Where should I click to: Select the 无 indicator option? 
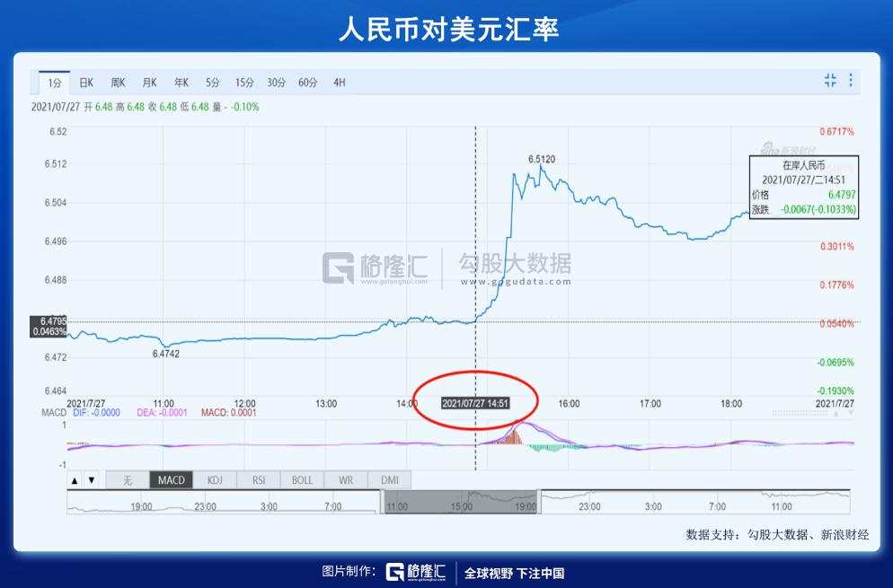click(x=128, y=480)
